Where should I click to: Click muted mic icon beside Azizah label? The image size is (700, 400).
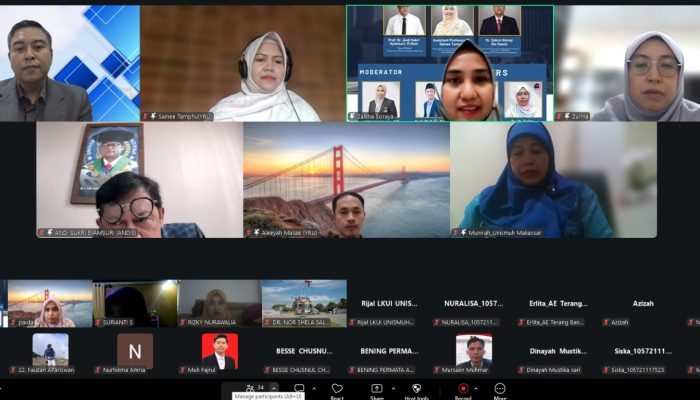pos(606,322)
